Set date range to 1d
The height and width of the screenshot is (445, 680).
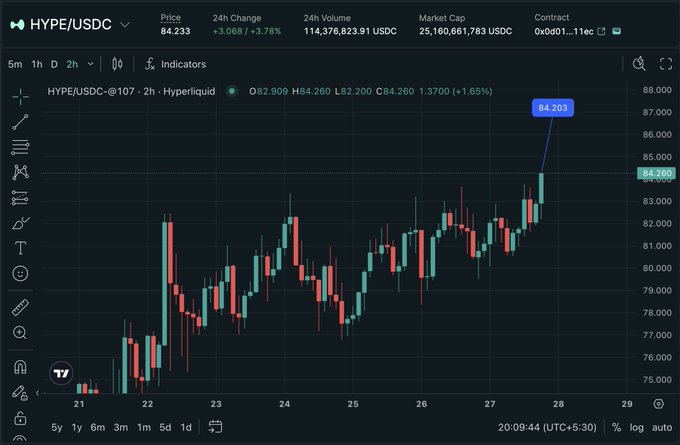point(186,427)
